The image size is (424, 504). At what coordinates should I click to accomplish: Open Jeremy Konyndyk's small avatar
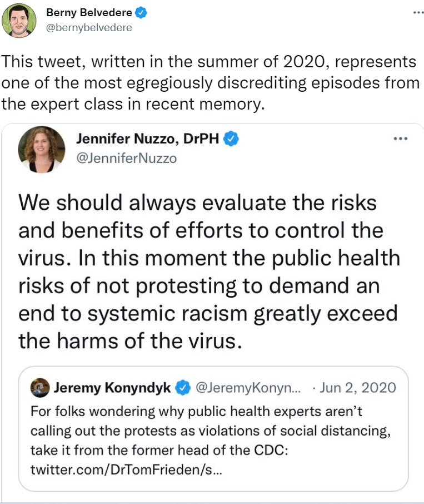point(40,388)
